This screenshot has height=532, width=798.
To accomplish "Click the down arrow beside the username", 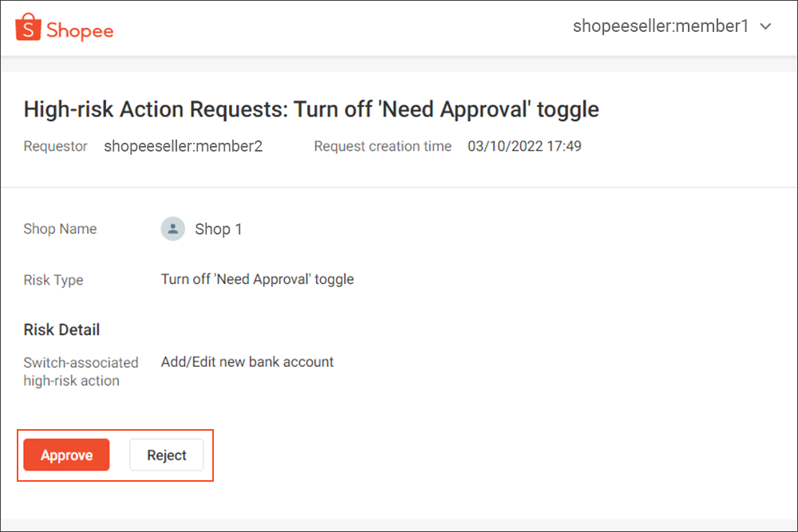I will click(765, 26).
